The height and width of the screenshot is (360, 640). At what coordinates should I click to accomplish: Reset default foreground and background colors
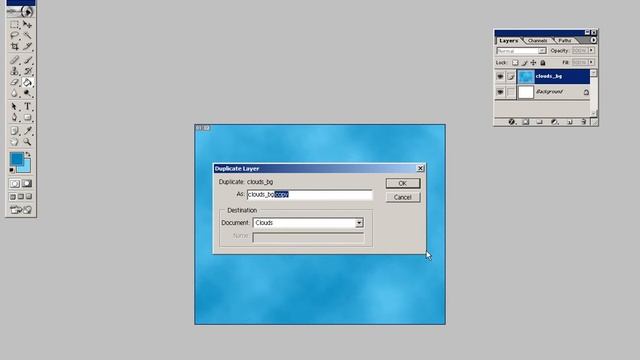(x=12, y=170)
